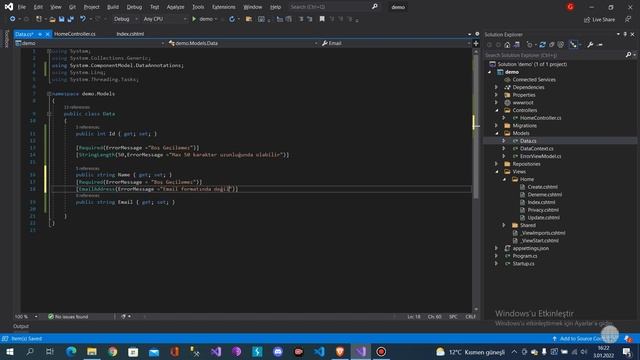Viewport: 640px width, 360px height.
Task: Open the Debug menu
Action: tap(134, 7)
